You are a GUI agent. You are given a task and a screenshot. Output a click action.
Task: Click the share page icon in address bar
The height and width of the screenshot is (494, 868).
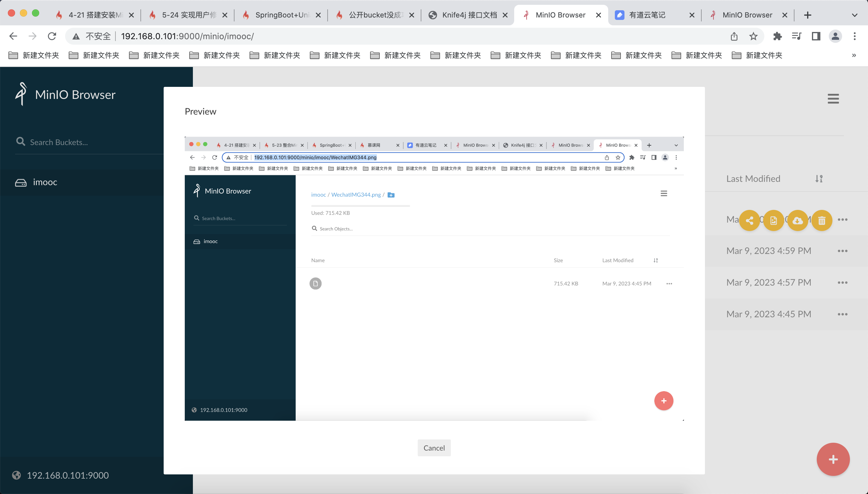pos(734,36)
